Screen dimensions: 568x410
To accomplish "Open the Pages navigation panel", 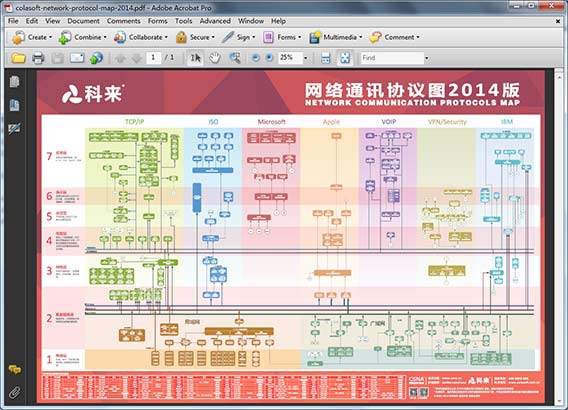I will tap(14, 82).
